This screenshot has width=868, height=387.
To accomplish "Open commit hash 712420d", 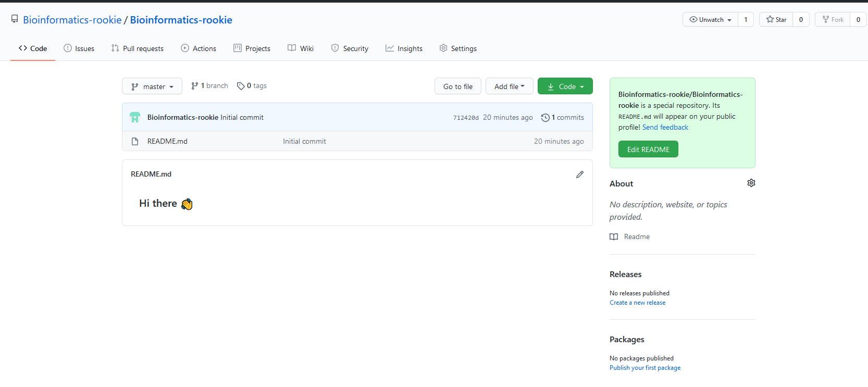I will tap(465, 118).
